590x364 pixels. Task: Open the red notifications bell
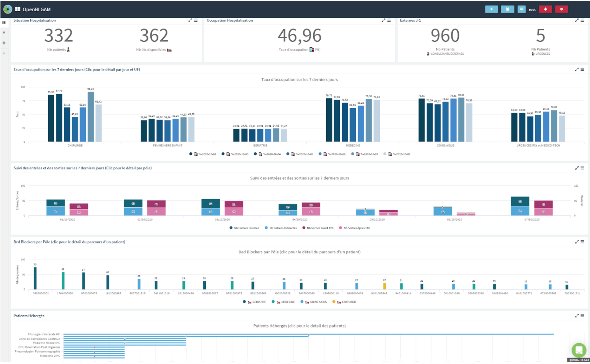click(x=545, y=9)
